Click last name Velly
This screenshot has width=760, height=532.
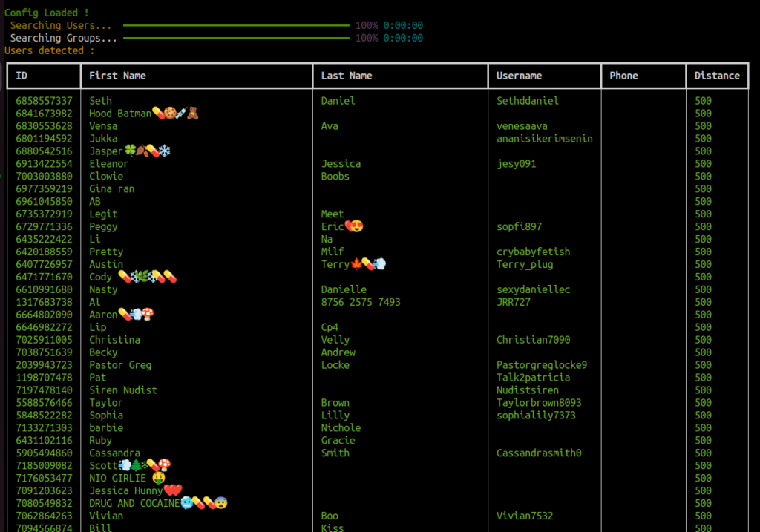[x=335, y=340]
